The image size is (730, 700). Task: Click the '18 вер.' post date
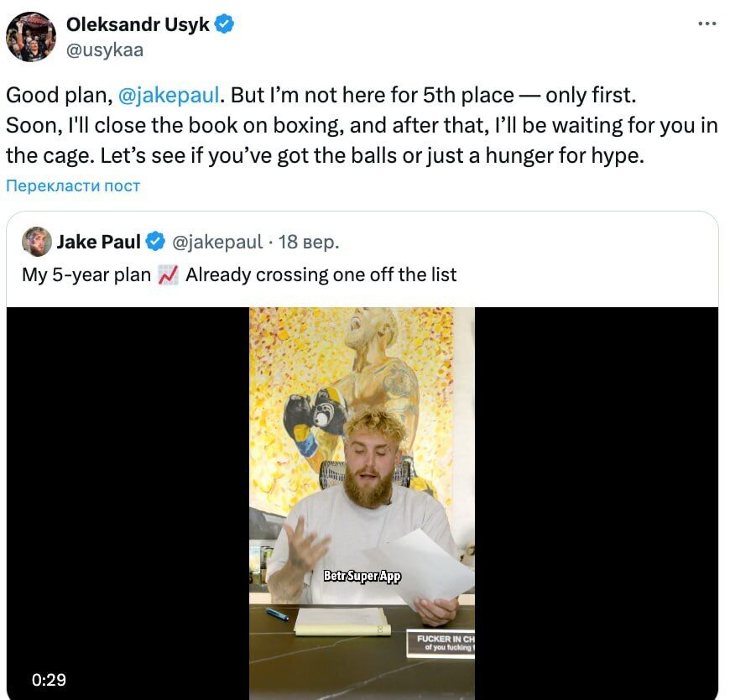309,243
